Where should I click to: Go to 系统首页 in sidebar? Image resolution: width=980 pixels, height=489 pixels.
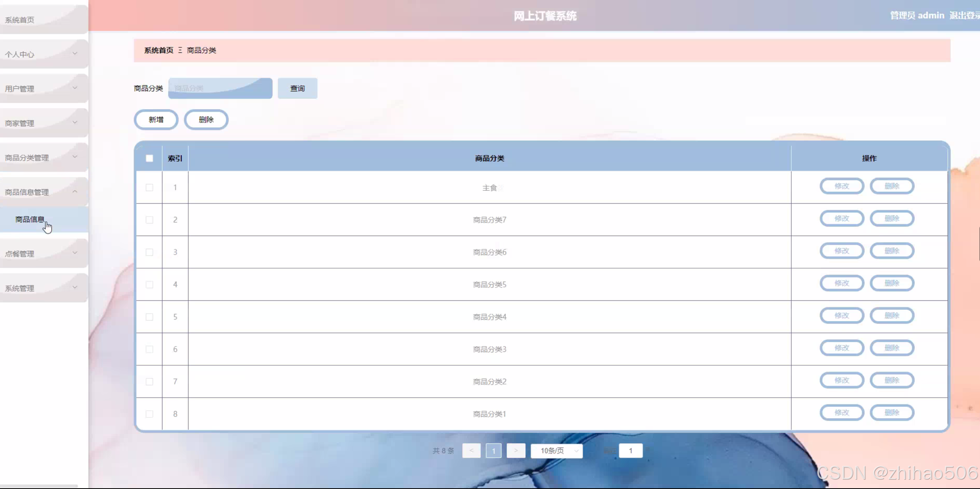click(20, 20)
